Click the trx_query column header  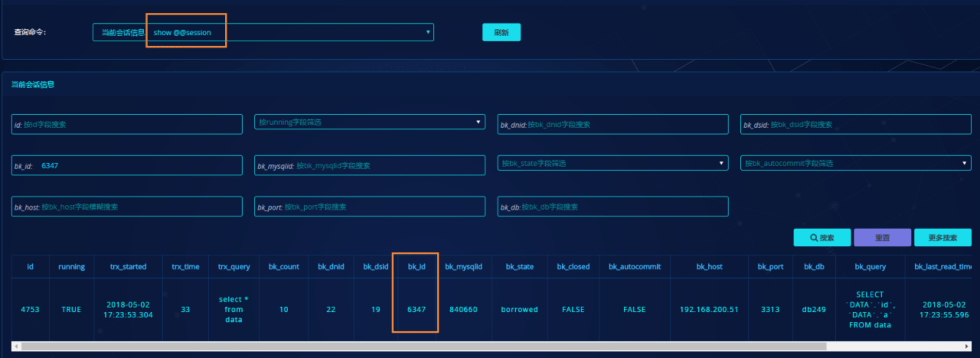[x=234, y=267]
